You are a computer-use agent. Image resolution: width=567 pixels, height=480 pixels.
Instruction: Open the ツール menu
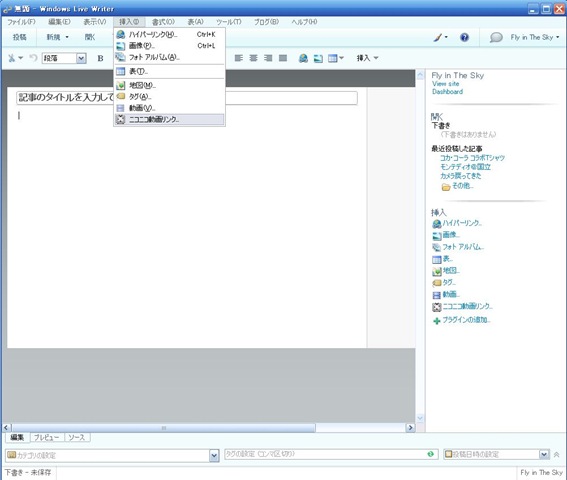[x=229, y=22]
